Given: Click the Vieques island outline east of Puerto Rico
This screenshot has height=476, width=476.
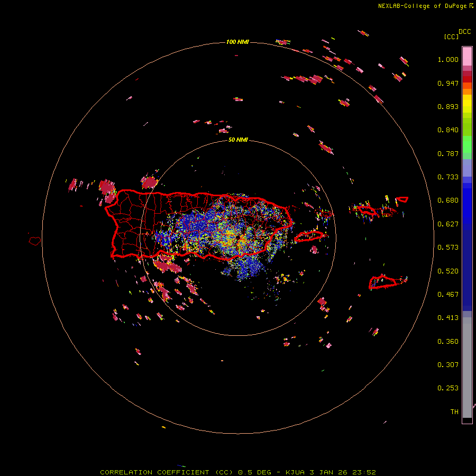Looking at the screenshot, I should coord(309,236).
